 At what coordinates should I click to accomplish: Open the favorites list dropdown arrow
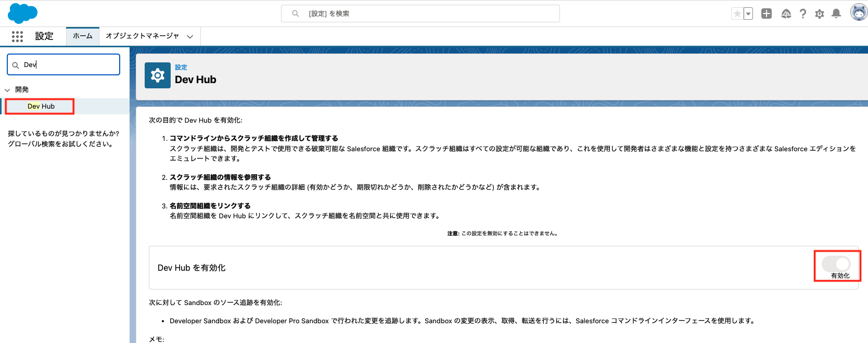point(748,14)
